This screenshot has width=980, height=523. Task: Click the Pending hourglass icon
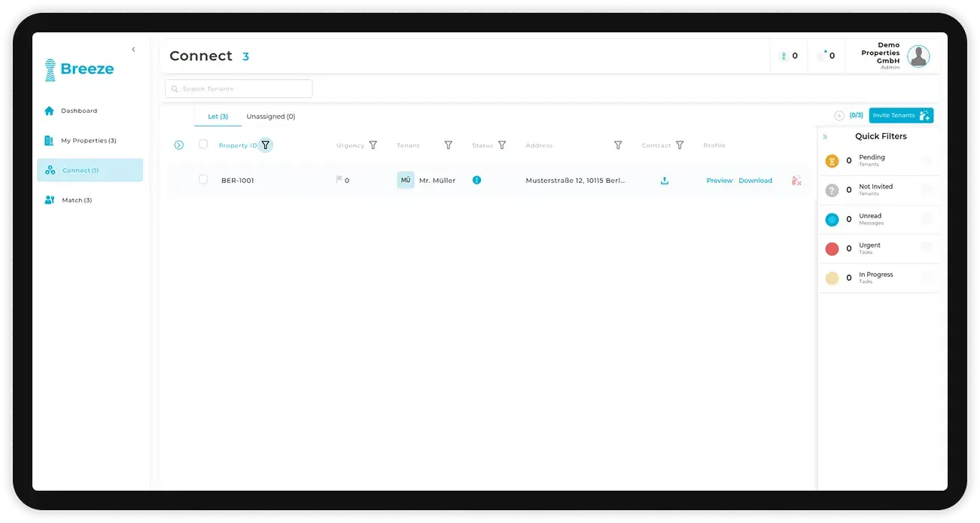click(x=832, y=160)
